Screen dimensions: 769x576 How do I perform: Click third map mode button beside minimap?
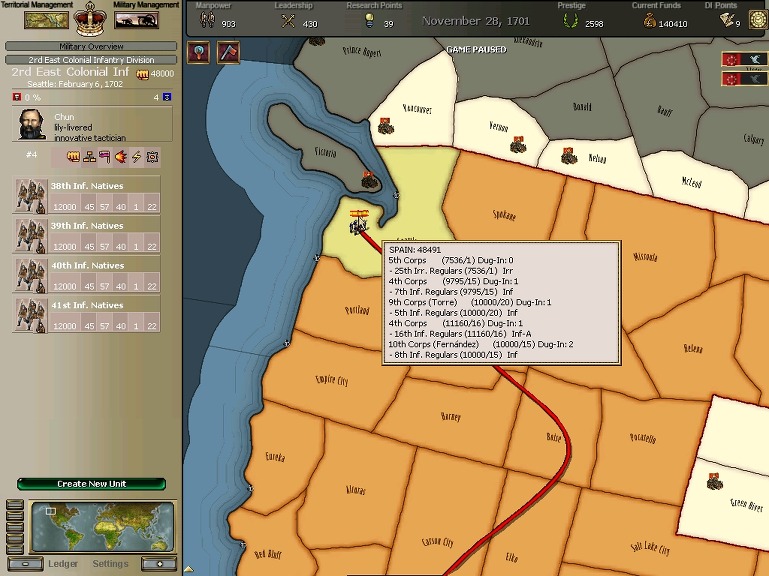[15, 527]
